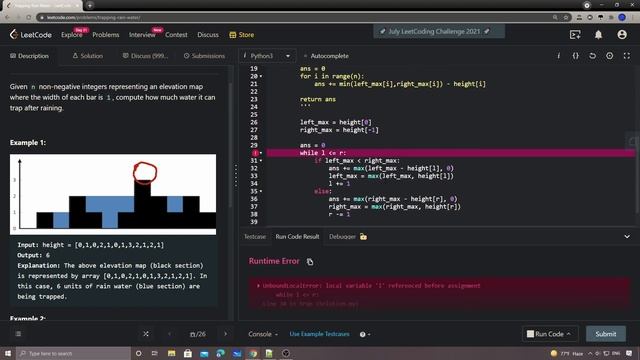Click the description panel scrollbar

[230, 145]
